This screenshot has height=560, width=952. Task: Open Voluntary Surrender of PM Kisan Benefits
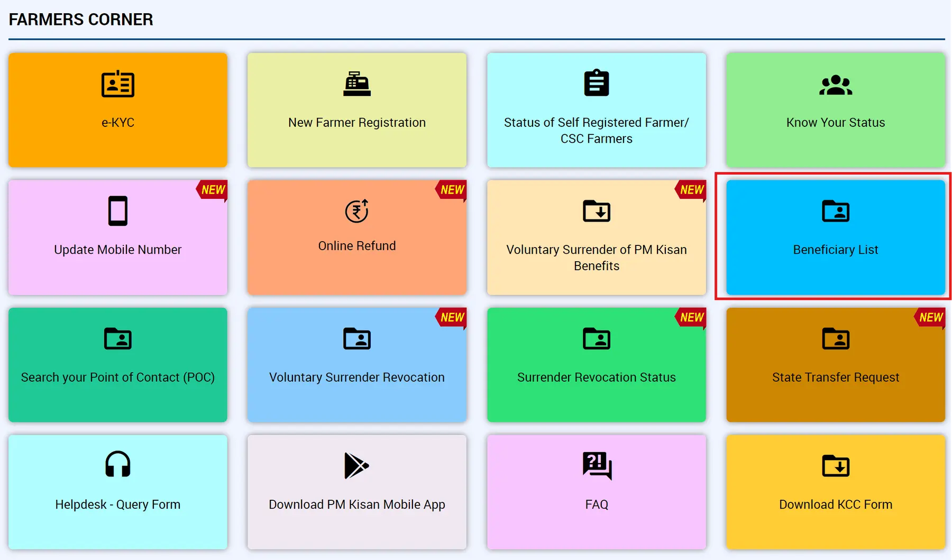[x=596, y=237]
